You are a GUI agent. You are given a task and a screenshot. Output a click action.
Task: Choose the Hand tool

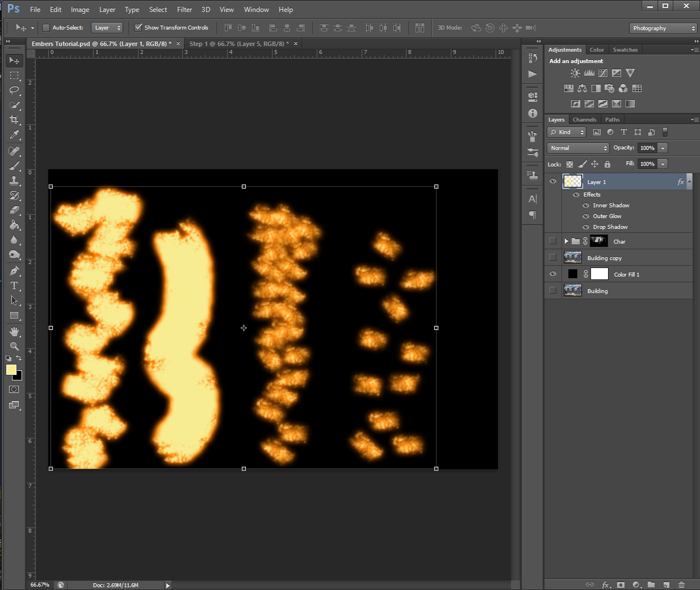pos(14,331)
